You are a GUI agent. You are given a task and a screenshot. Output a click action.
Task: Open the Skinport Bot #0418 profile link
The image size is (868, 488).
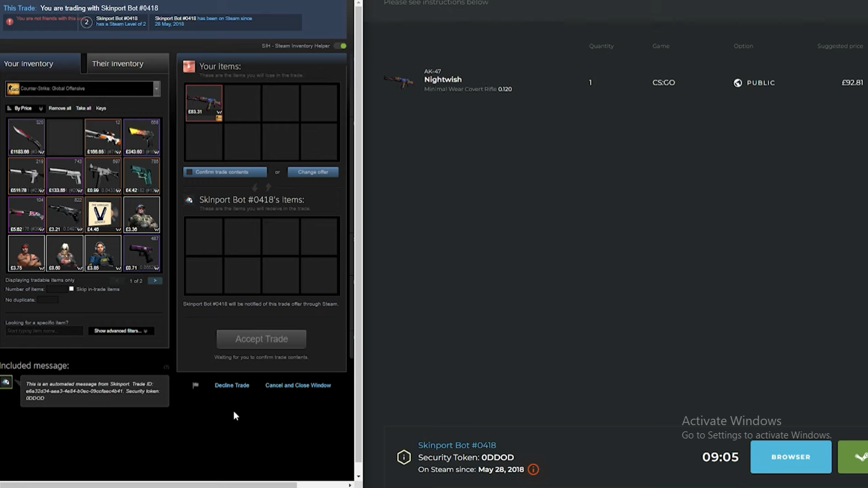[457, 445]
